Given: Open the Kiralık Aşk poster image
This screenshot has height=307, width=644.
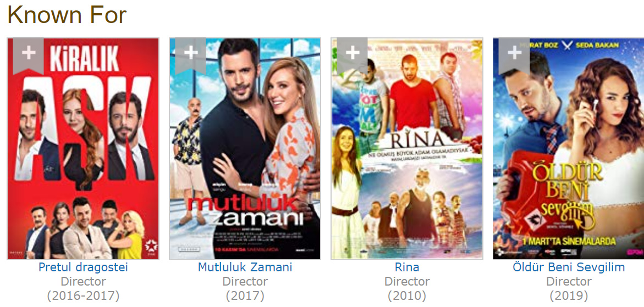Looking at the screenshot, I should click(83, 149).
